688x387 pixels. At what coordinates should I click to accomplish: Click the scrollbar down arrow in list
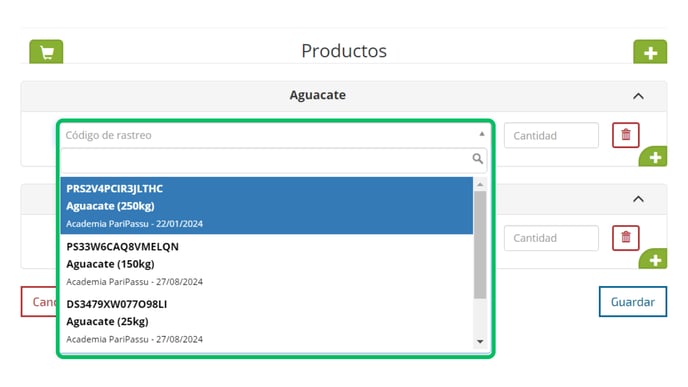pos(480,341)
